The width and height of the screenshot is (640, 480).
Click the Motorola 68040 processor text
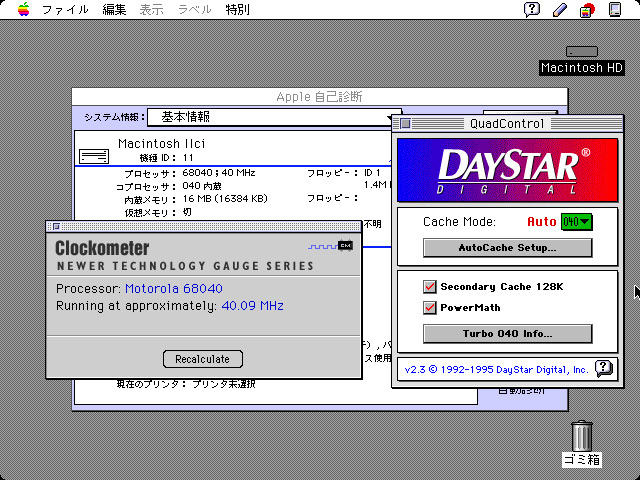174,289
